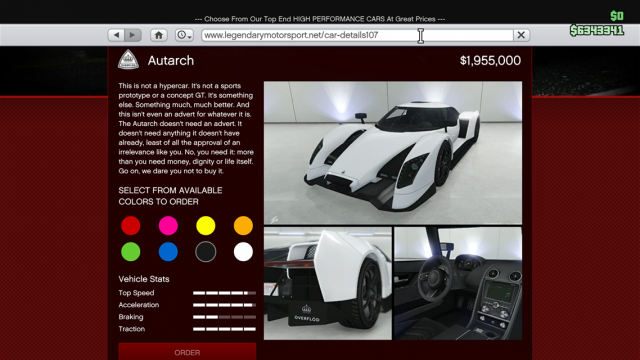The image size is (640, 360).
Task: Go to the browser home page
Action: [x=159, y=35]
